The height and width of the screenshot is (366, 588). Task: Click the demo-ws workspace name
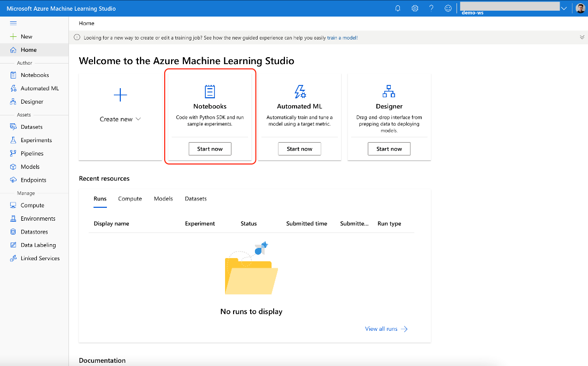tap(473, 13)
